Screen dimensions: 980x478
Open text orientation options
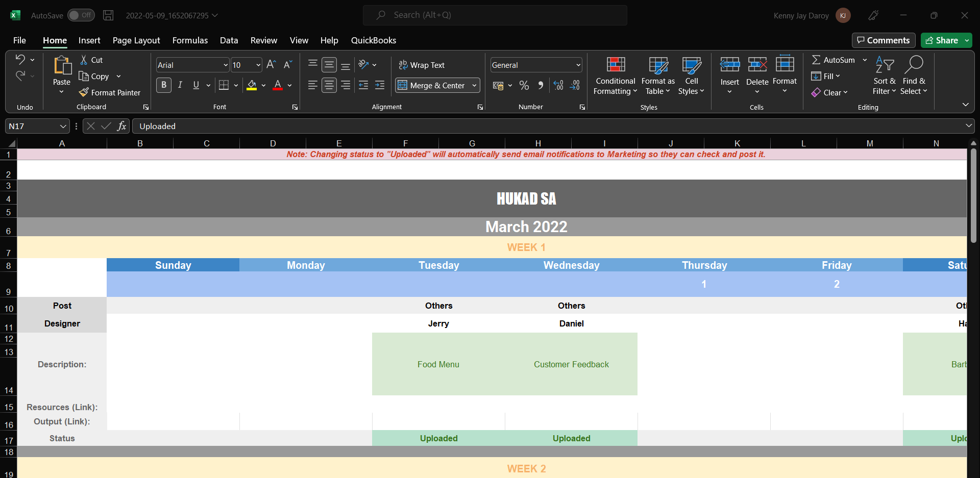click(367, 65)
